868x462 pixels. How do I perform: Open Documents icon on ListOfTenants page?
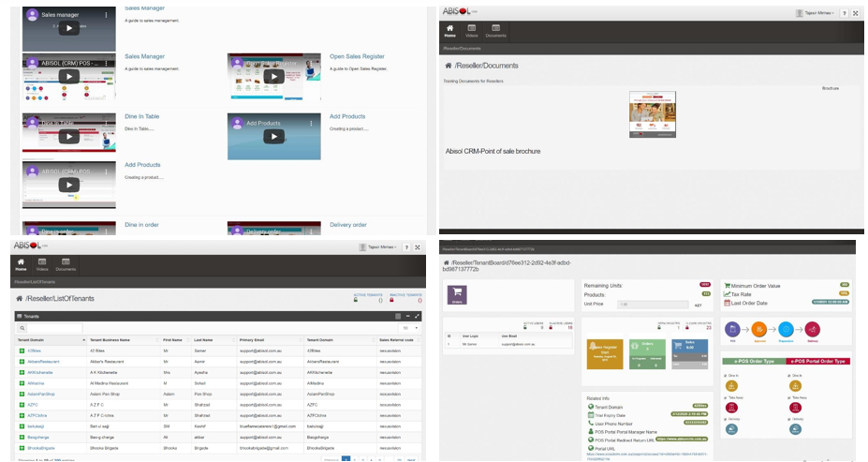point(65,264)
